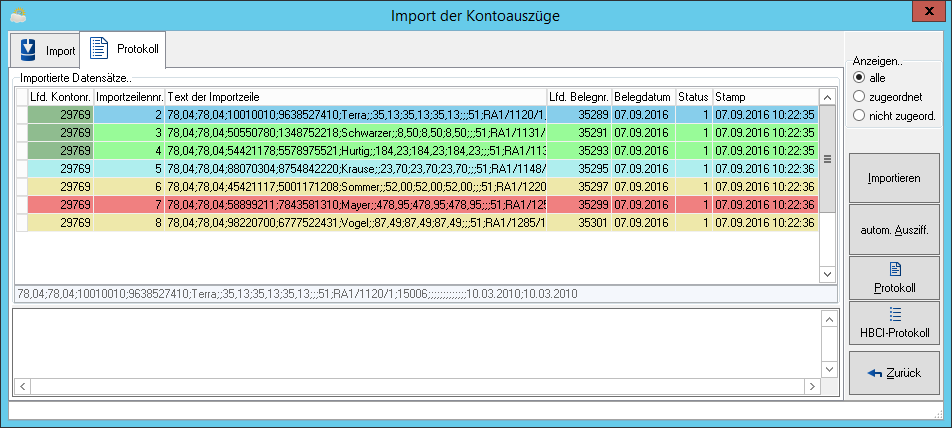Click the table's vertical scrollbar thumb
952x428 pixels.
[827, 159]
